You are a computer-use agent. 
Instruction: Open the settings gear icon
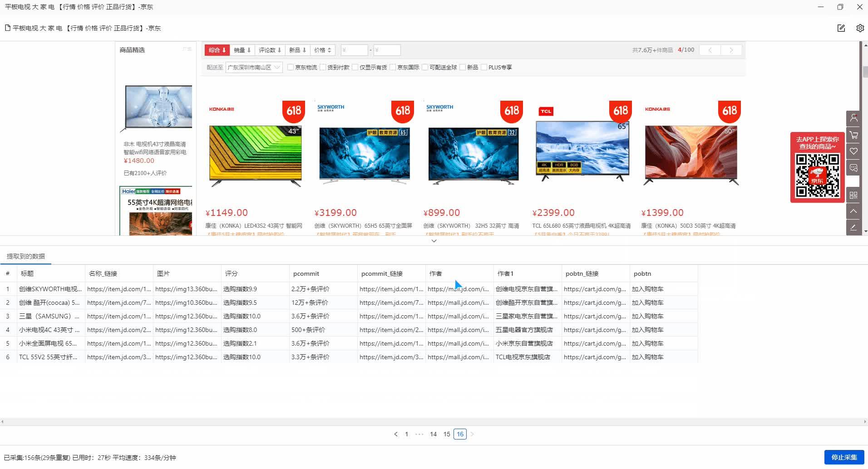860,28
